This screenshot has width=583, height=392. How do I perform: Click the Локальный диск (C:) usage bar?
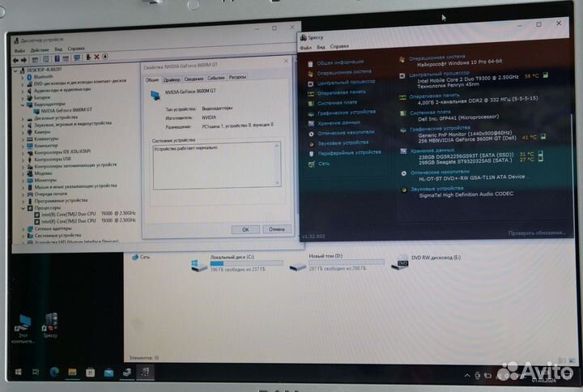click(x=246, y=263)
